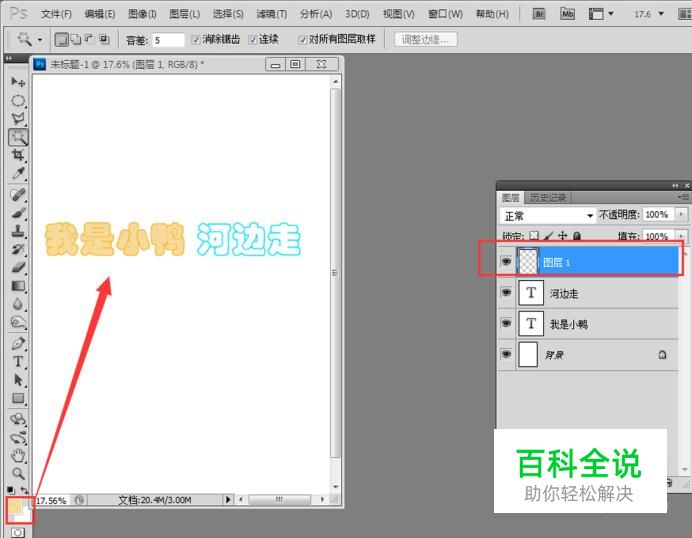The width and height of the screenshot is (692, 538).
Task: Click New selection mode button
Action: coord(61,40)
